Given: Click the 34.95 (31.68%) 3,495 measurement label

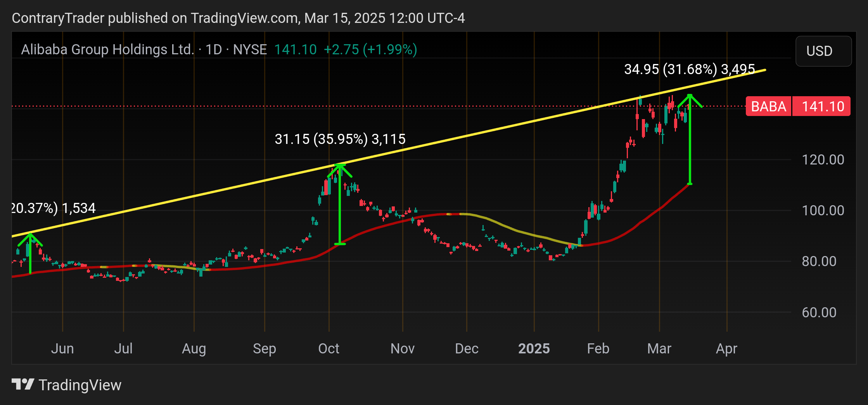Looking at the screenshot, I should tap(690, 69).
